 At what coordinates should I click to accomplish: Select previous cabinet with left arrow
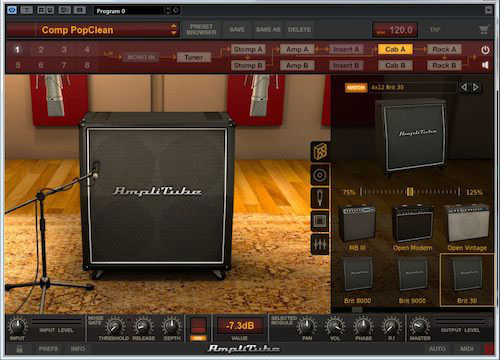coord(464,87)
